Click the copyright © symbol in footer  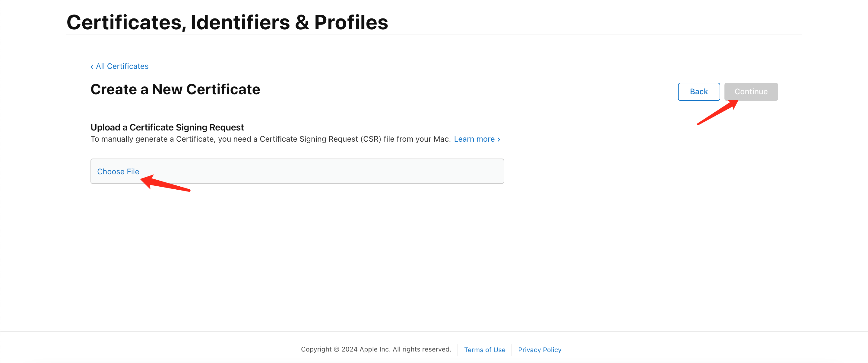point(336,349)
